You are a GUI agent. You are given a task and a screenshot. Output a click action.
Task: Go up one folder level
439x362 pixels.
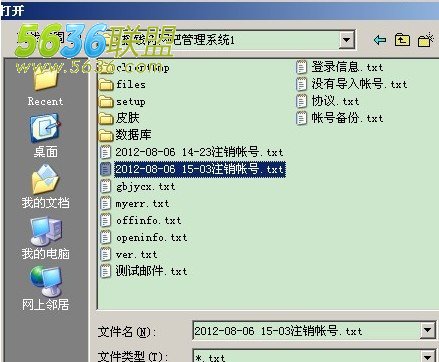pyautogui.click(x=402, y=40)
